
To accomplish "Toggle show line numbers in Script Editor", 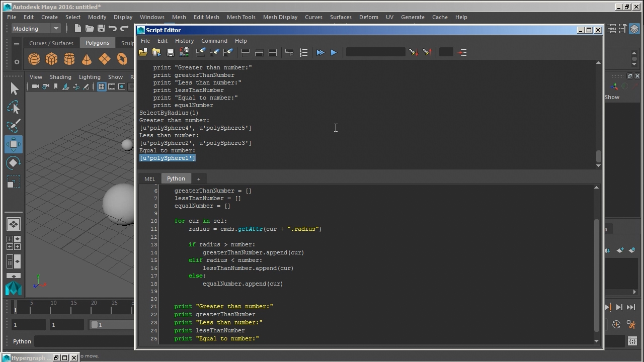I will 303,52.
